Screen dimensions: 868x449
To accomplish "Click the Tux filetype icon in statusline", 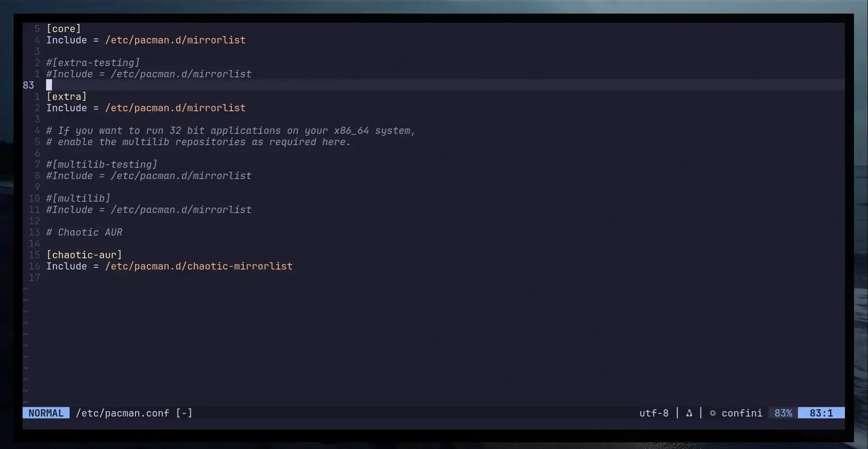I will pos(689,413).
